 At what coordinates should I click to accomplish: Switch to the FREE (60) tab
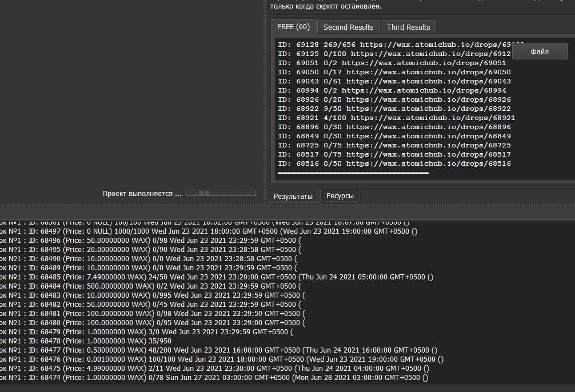pos(293,27)
